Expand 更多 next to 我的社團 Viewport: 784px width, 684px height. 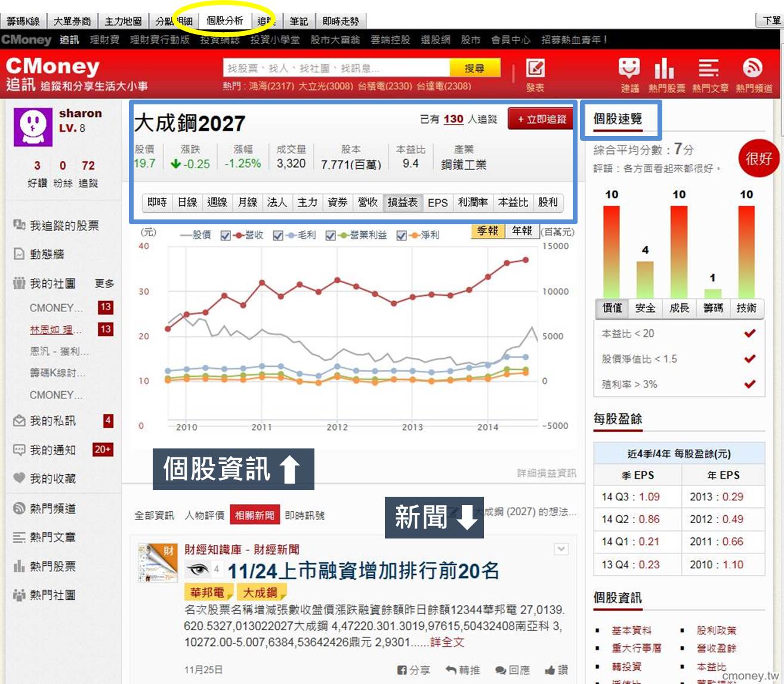coord(104,283)
